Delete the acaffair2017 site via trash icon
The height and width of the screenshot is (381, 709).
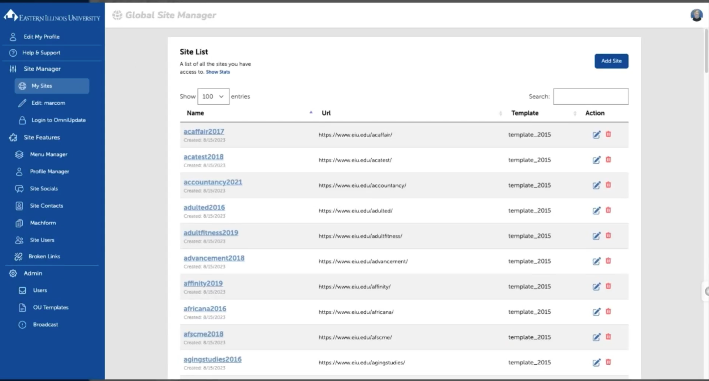click(x=608, y=134)
